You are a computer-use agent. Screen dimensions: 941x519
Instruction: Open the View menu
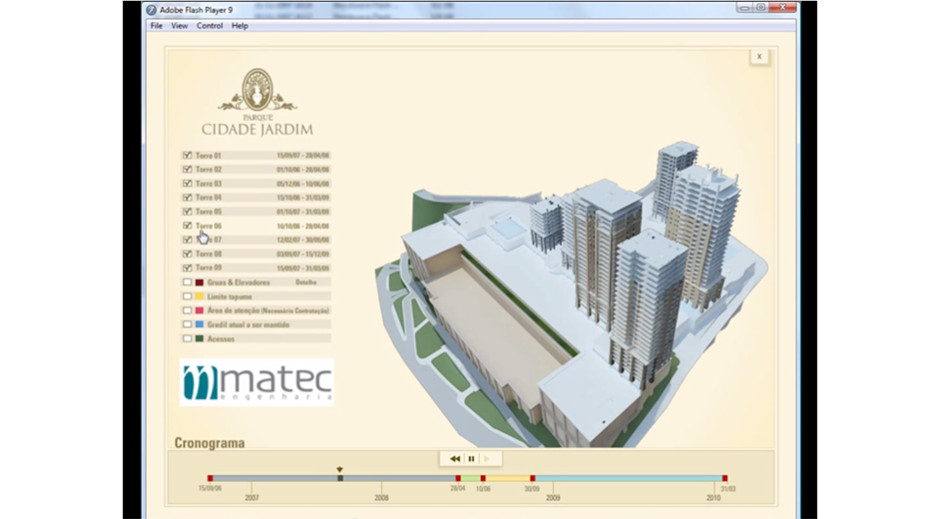click(x=179, y=26)
